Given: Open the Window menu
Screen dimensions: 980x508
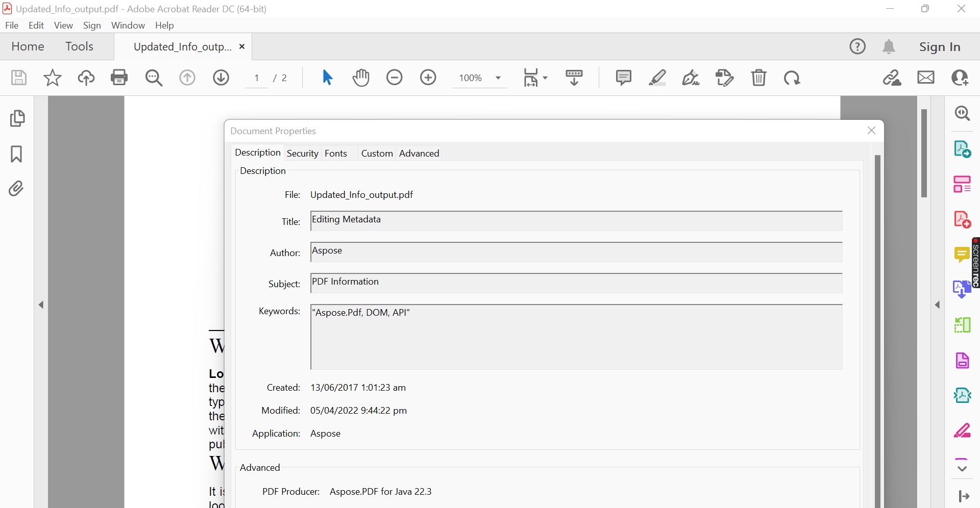Looking at the screenshot, I should pos(128,25).
